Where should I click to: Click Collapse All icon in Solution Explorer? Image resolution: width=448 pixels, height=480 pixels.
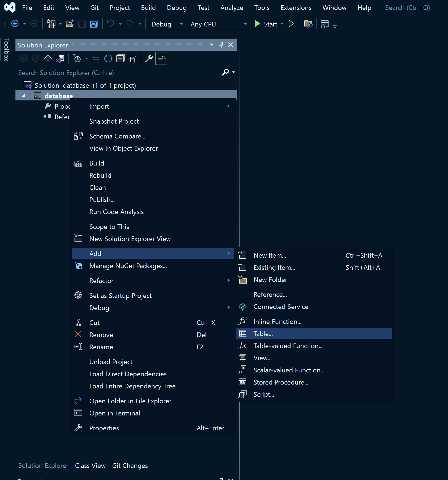121,59
